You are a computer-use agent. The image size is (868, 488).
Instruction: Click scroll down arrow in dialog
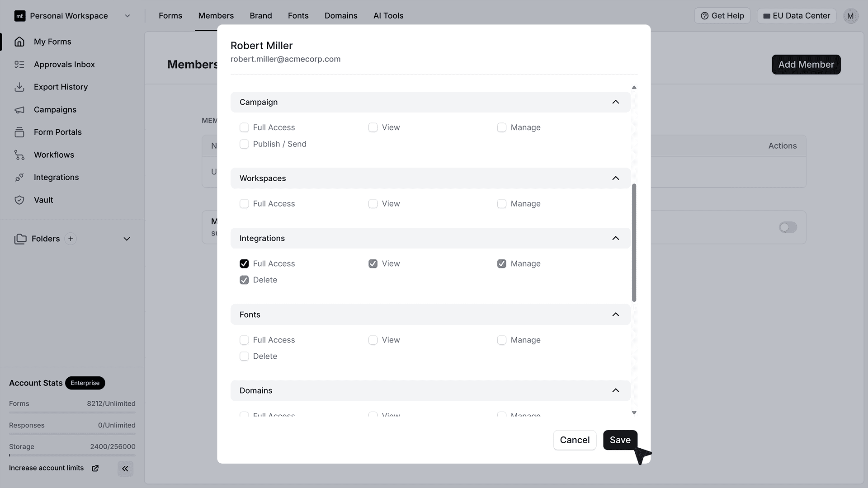pyautogui.click(x=634, y=413)
